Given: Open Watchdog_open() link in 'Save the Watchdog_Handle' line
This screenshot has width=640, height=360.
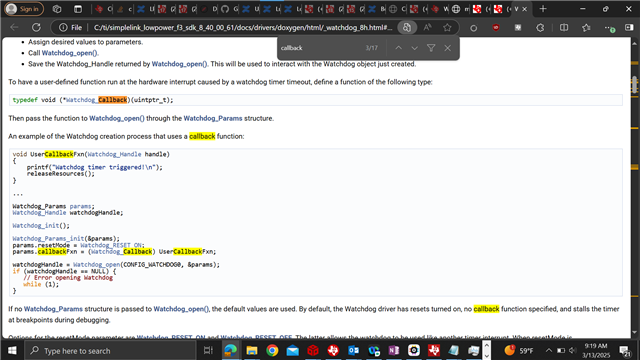Looking at the screenshot, I should (x=180, y=64).
